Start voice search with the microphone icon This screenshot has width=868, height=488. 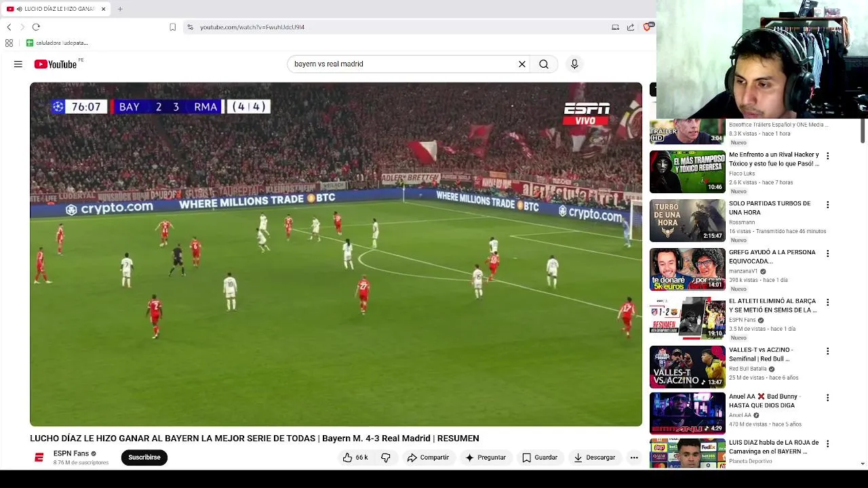574,64
